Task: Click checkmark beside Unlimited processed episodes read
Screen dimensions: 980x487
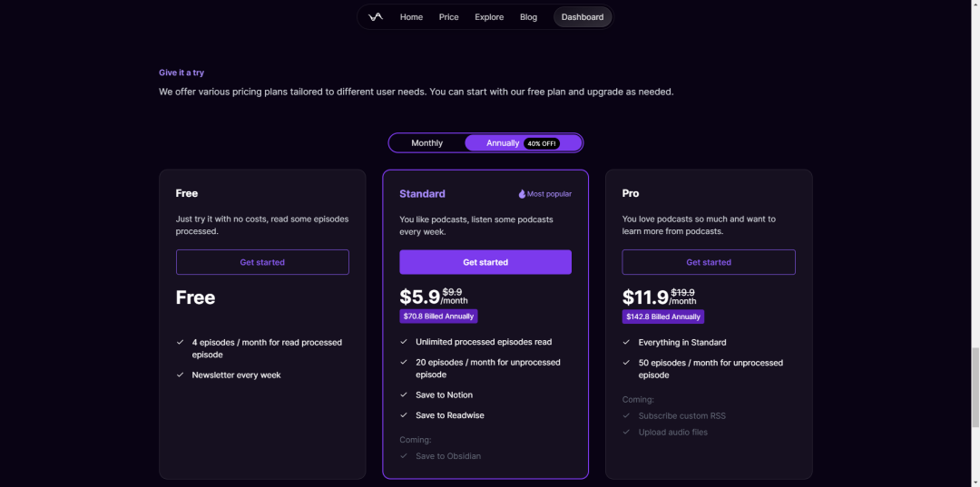Action: click(404, 342)
